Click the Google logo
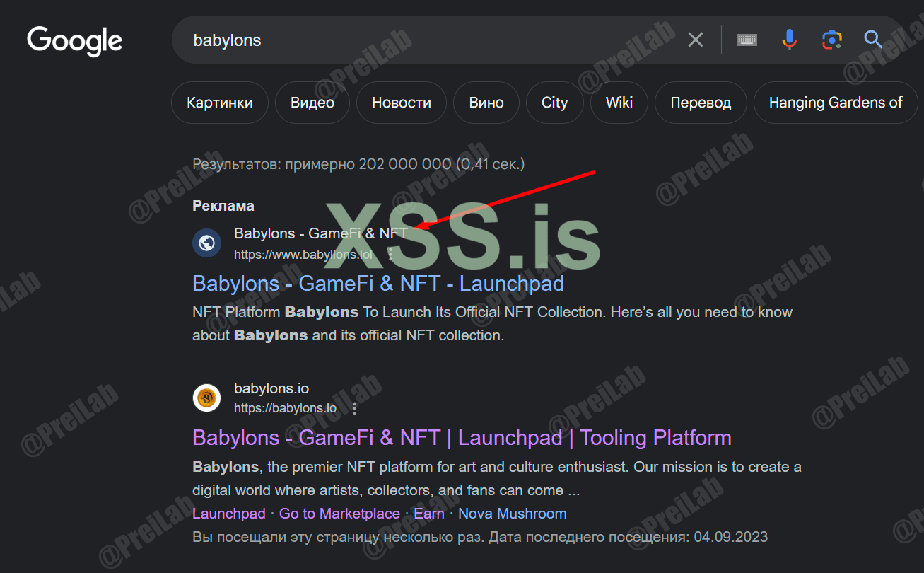This screenshot has width=924, height=573. click(x=75, y=41)
